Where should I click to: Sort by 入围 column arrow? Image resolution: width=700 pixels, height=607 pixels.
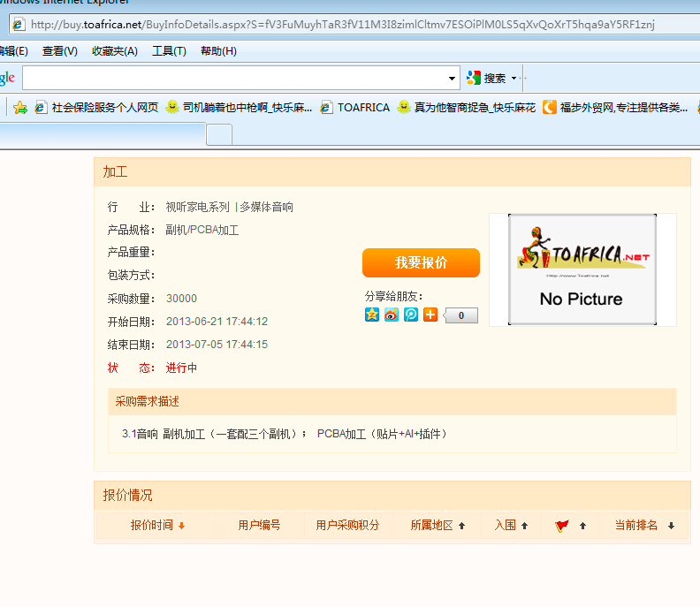(524, 526)
